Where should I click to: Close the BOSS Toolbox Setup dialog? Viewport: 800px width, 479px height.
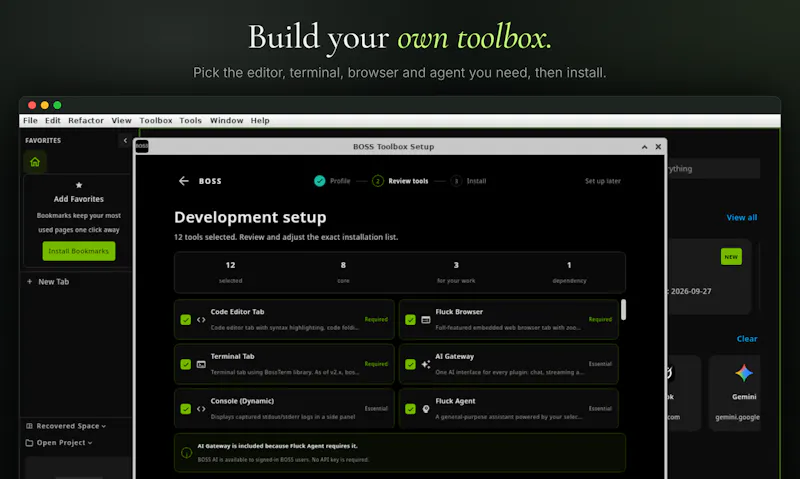pos(658,147)
